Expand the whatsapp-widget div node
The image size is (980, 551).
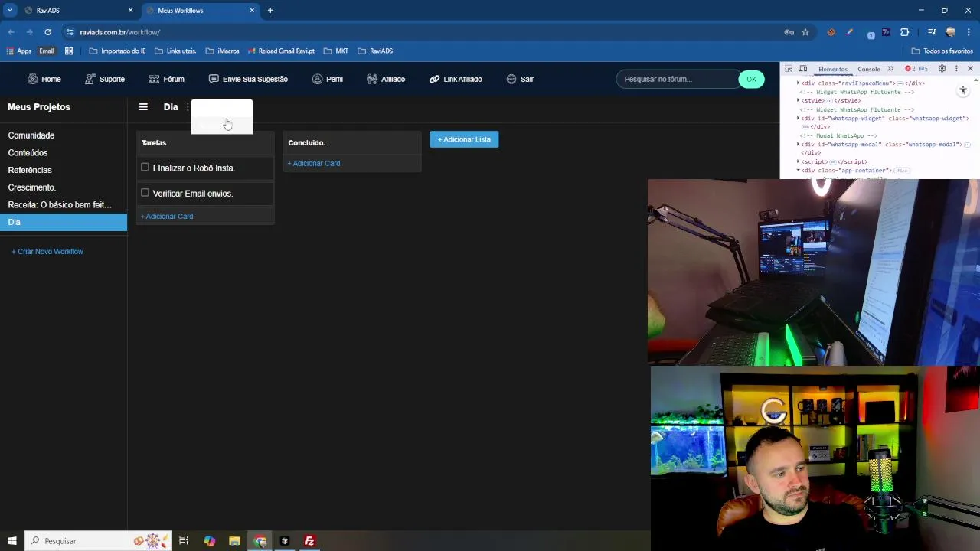point(799,119)
